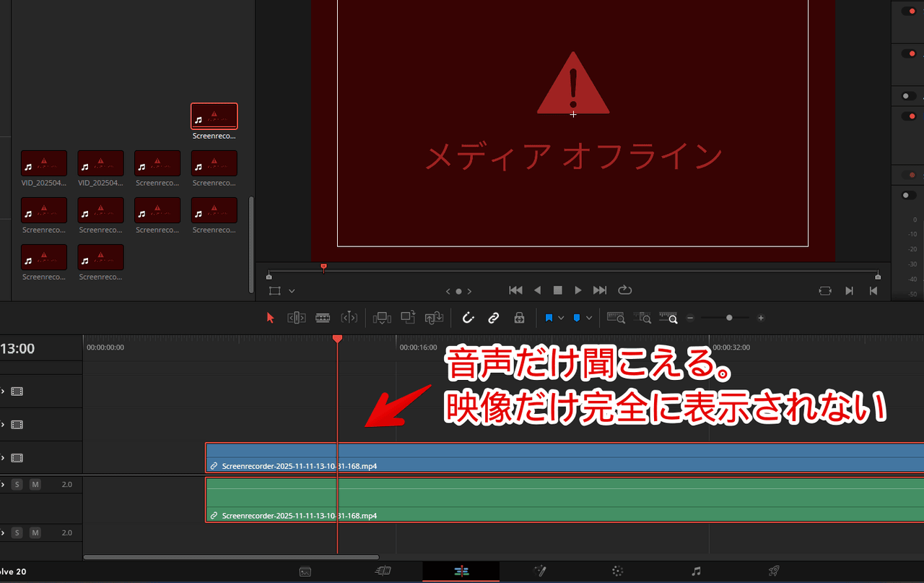The width and height of the screenshot is (924, 583).
Task: Click the Overwrite Clip icon
Action: click(409, 318)
